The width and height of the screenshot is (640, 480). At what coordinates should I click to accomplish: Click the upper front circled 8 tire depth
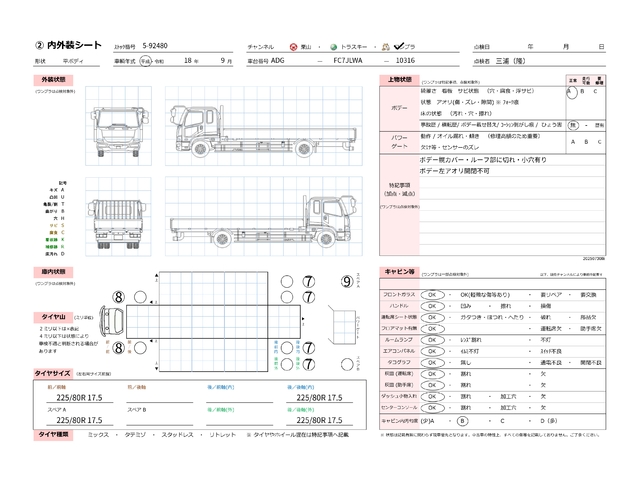tap(119, 296)
